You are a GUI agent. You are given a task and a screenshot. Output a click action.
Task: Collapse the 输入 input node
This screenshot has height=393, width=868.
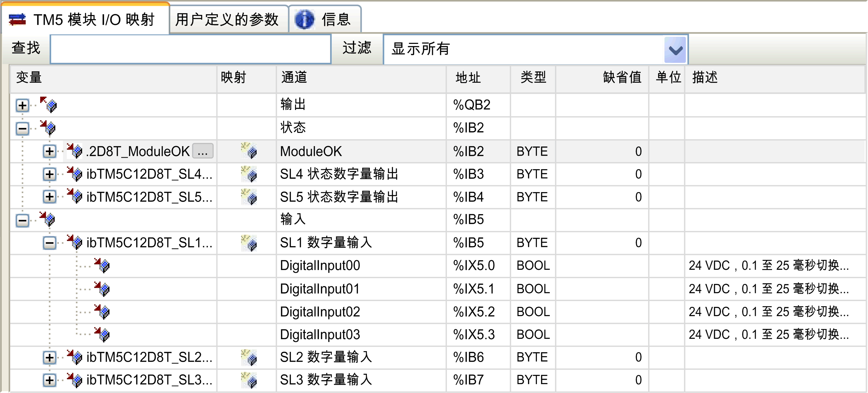(x=22, y=220)
